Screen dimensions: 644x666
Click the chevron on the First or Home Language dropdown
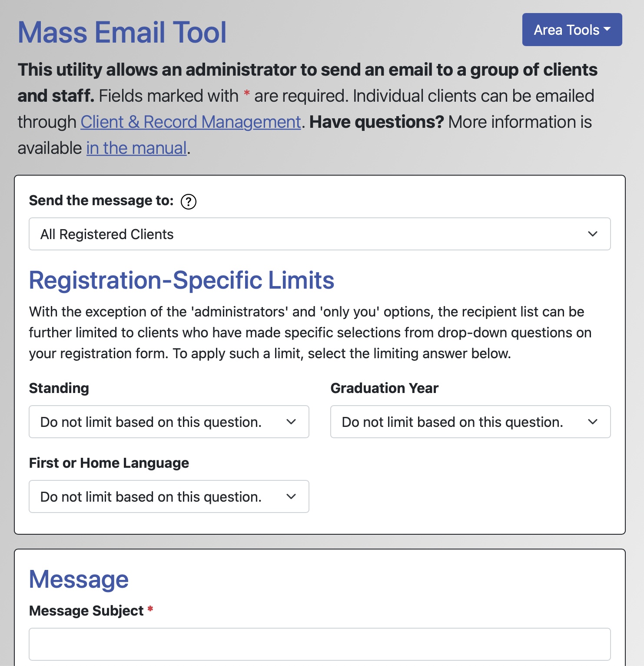[x=292, y=496]
